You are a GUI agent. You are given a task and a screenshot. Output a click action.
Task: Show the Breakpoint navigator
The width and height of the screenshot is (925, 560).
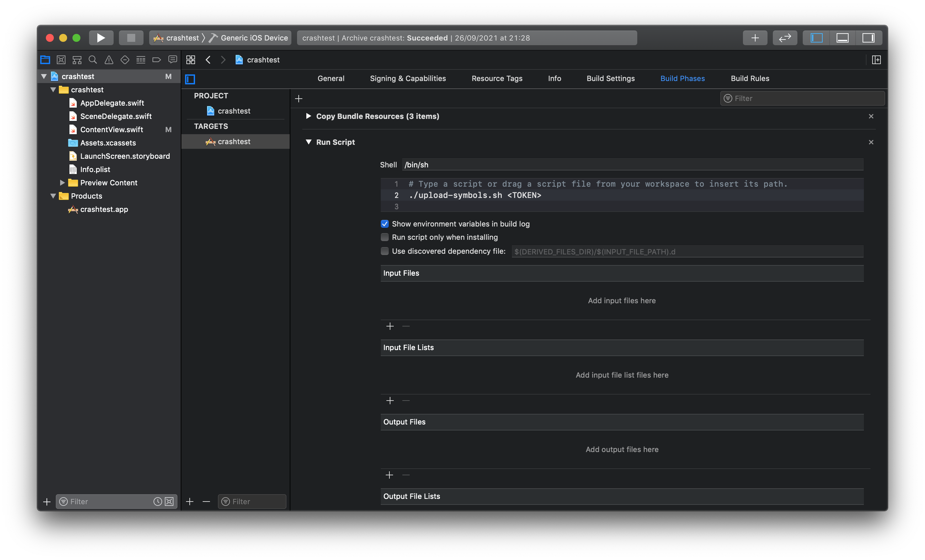coord(156,60)
